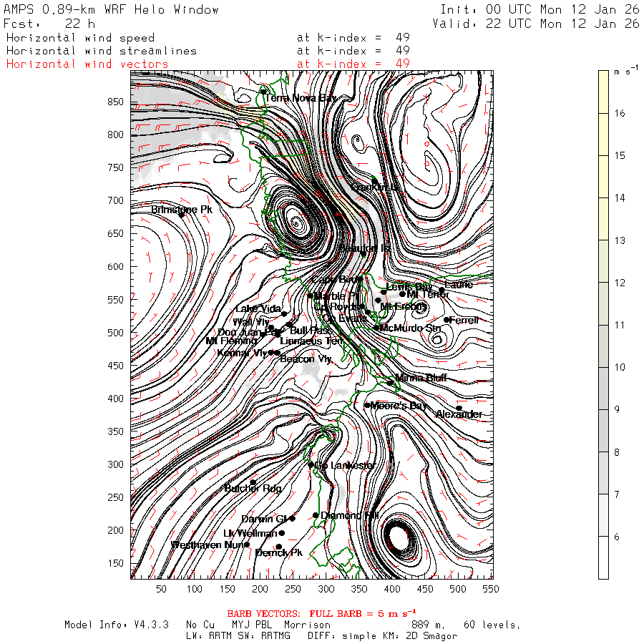Viewport: 644px width, 644px height.
Task: Click the Diamond Hill station marker
Action: click(316, 515)
